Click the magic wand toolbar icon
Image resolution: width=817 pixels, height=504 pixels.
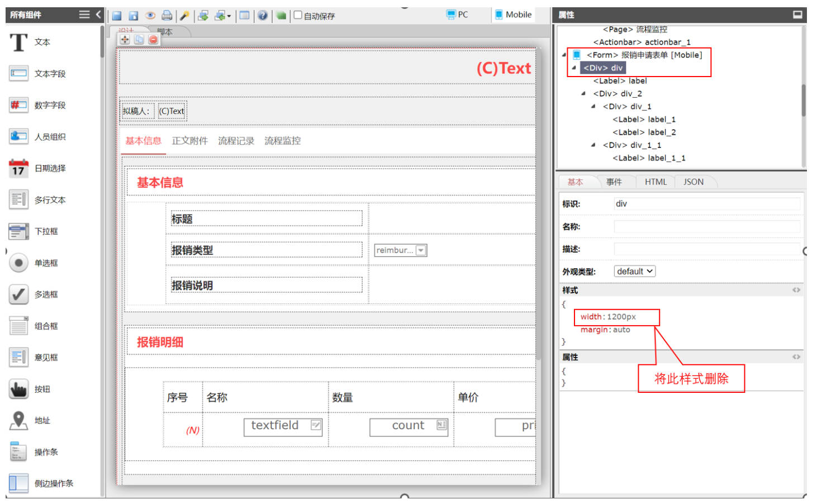click(184, 16)
